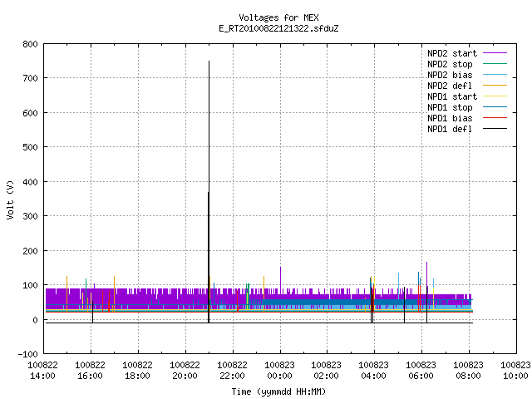Image resolution: width=532 pixels, height=399 pixels.
Task: Click the 300 y-axis tick label
Action: 30,216
